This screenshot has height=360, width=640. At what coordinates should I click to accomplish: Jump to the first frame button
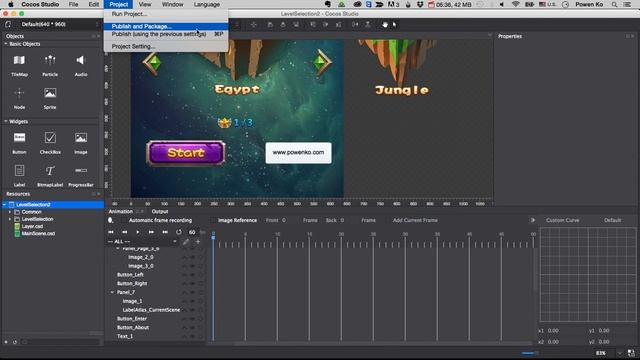(x=111, y=232)
